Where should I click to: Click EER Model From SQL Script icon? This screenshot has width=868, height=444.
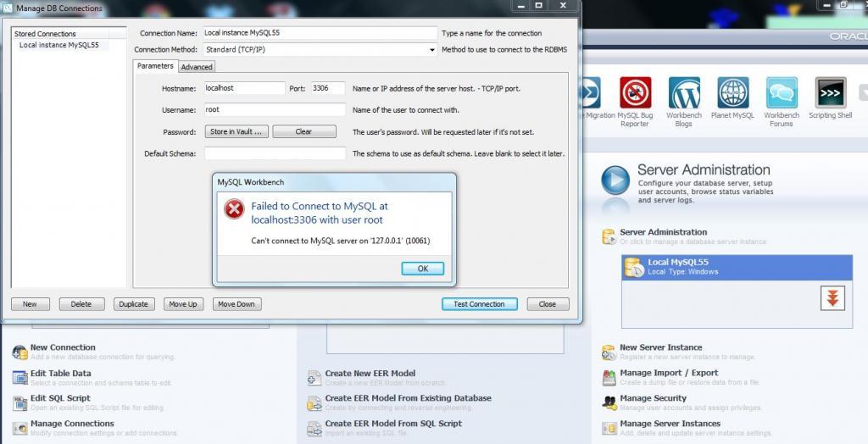(x=314, y=429)
